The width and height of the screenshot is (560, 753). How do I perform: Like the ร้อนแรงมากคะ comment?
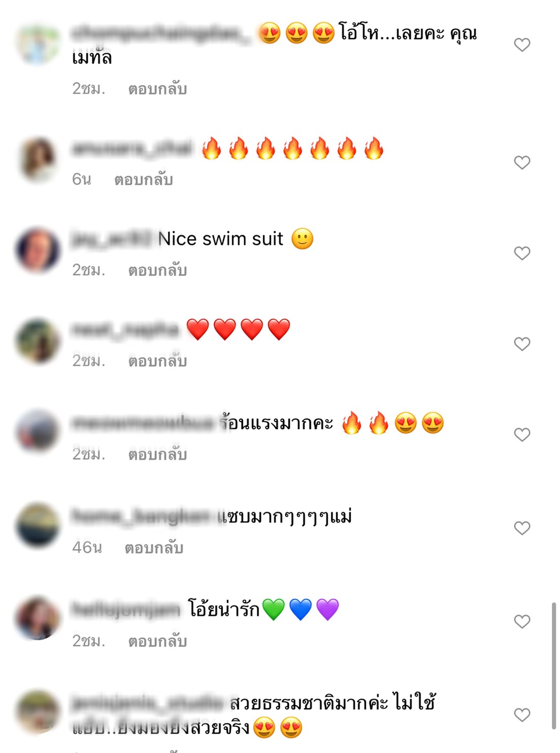pos(522,435)
